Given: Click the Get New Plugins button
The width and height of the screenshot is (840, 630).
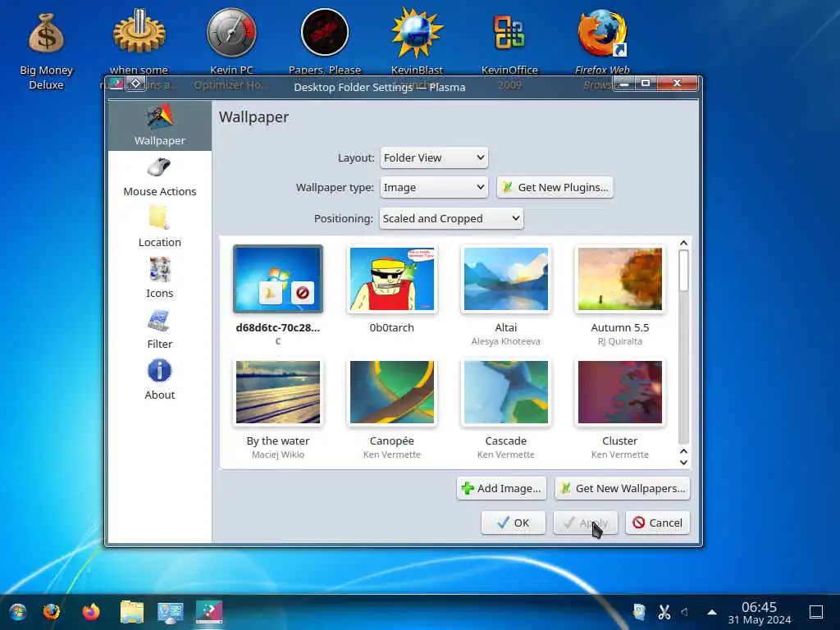Looking at the screenshot, I should click(x=555, y=188).
